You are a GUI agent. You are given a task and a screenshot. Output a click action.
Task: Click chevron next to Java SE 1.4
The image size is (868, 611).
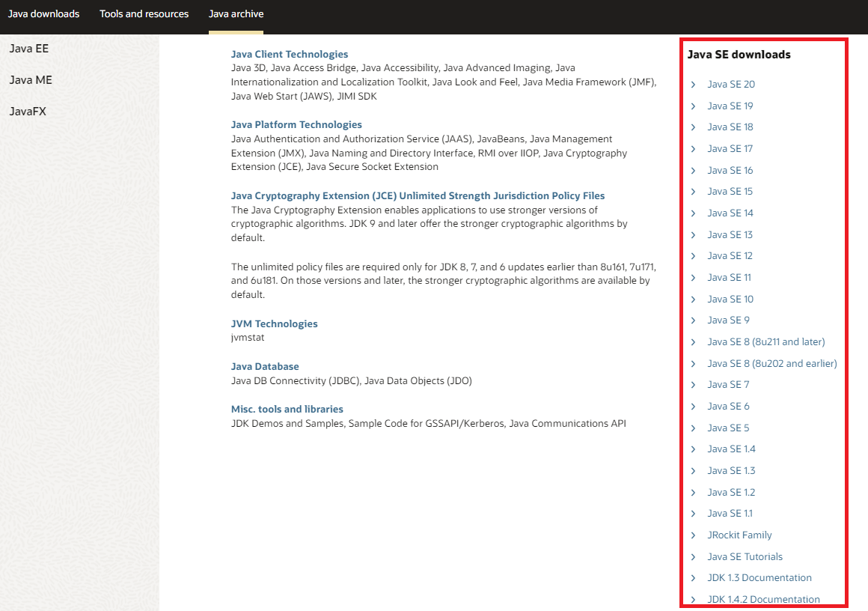click(693, 449)
